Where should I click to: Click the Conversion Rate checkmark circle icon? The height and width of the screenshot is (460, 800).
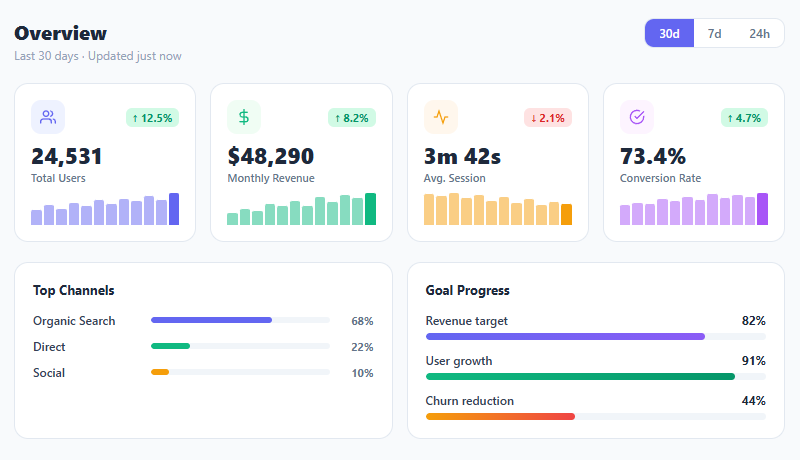coord(637,117)
